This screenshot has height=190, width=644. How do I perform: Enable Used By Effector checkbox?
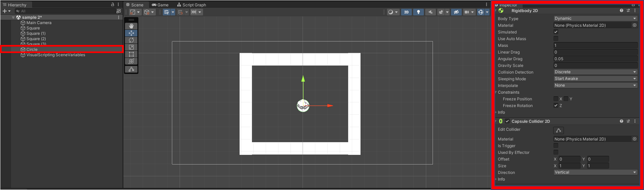point(556,152)
